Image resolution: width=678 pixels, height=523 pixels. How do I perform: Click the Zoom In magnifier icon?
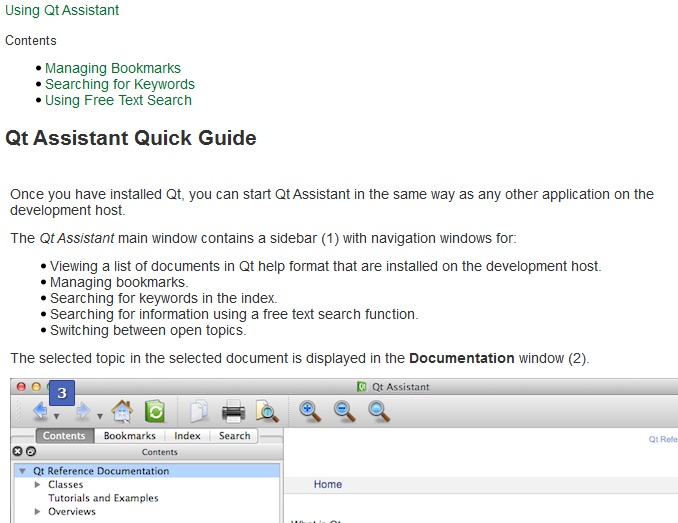click(x=310, y=411)
